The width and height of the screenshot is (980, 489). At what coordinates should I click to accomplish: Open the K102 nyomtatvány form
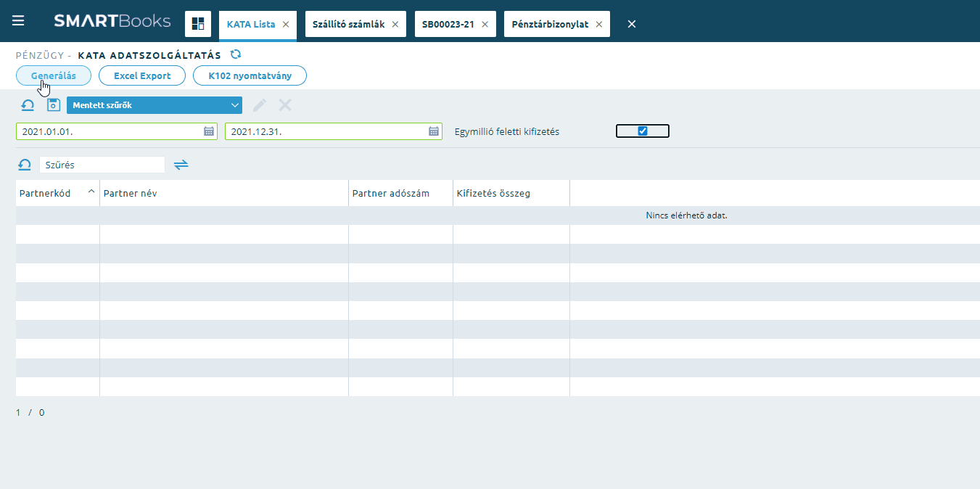pyautogui.click(x=250, y=75)
